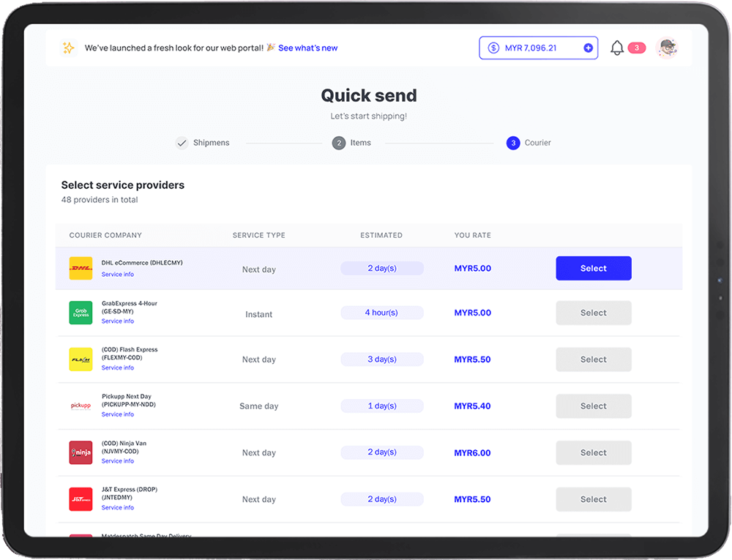The image size is (732, 560).
Task: Select DHL eCommerce as courier
Action: coord(593,269)
